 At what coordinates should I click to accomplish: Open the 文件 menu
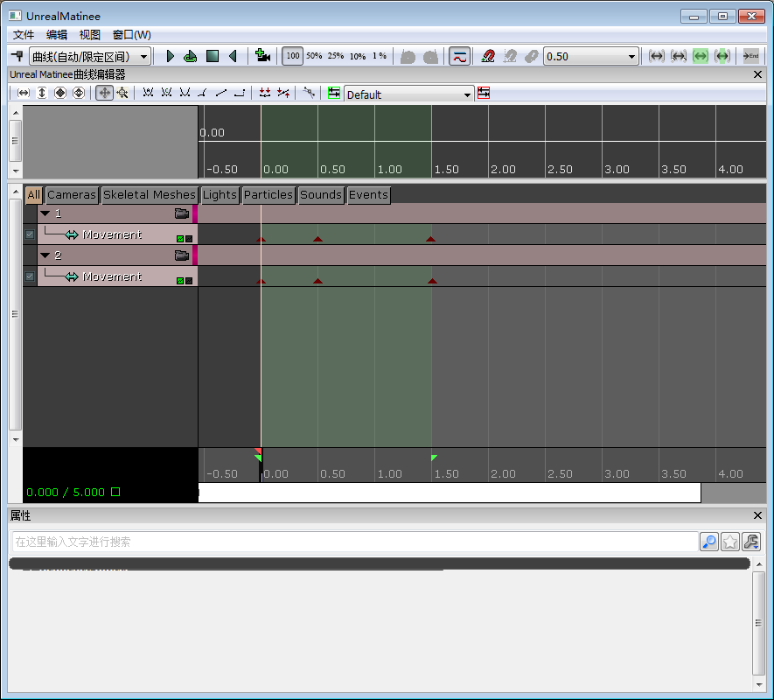coord(24,35)
